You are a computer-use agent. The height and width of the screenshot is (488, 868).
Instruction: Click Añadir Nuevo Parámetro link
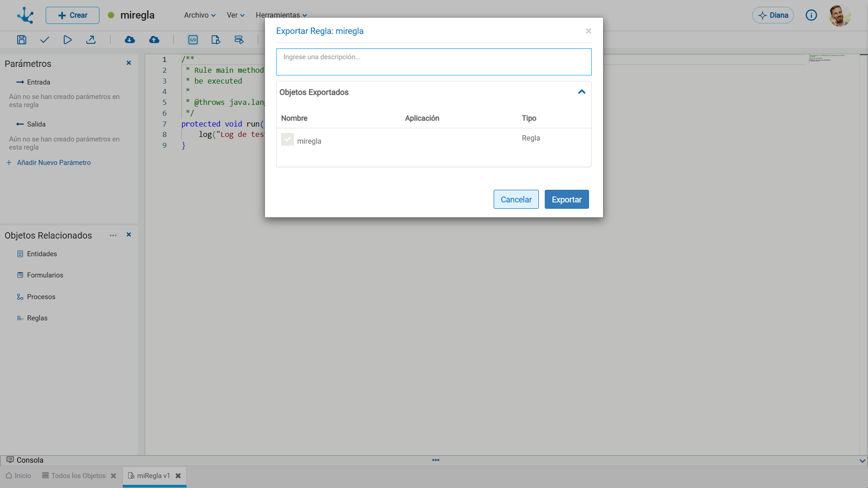point(53,163)
